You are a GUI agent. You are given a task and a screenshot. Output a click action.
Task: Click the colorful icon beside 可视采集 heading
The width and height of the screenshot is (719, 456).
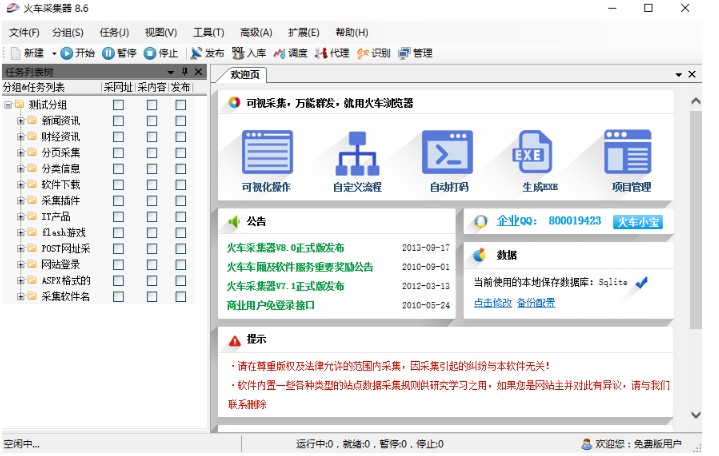(234, 102)
